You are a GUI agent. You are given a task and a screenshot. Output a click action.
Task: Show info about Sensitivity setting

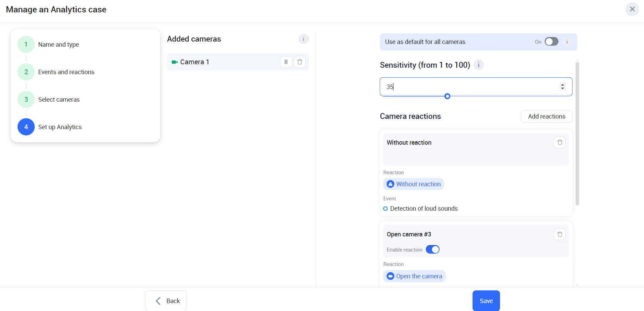click(x=478, y=65)
